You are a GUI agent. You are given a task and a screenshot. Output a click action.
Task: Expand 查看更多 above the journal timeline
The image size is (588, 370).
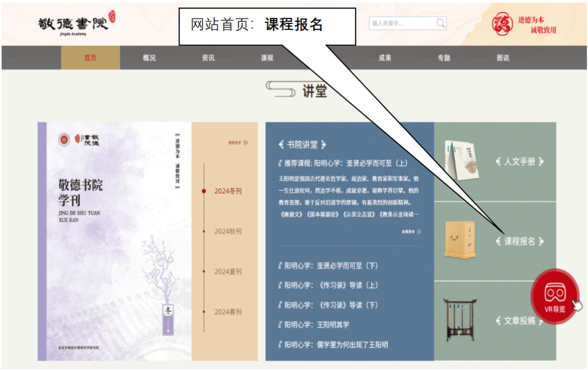click(x=238, y=143)
